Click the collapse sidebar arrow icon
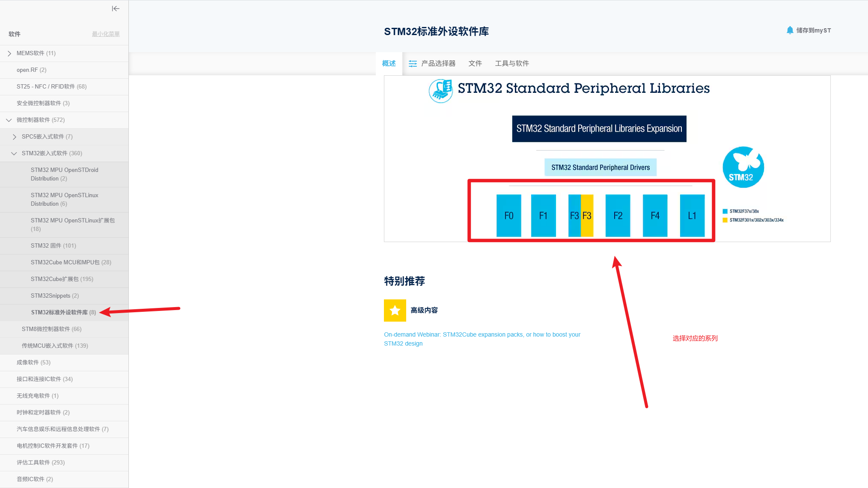Viewport: 868px width, 488px height. (x=116, y=9)
